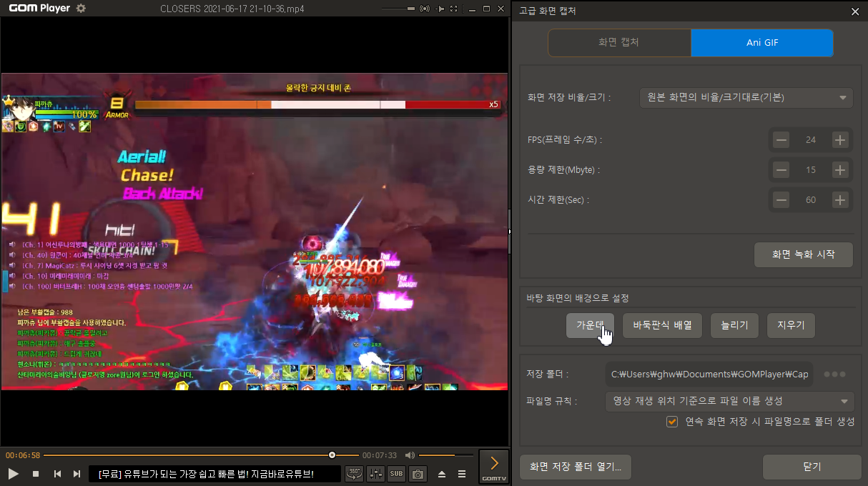Toggle folder creation by file name checkbox
The image size is (868, 486).
tap(672, 422)
